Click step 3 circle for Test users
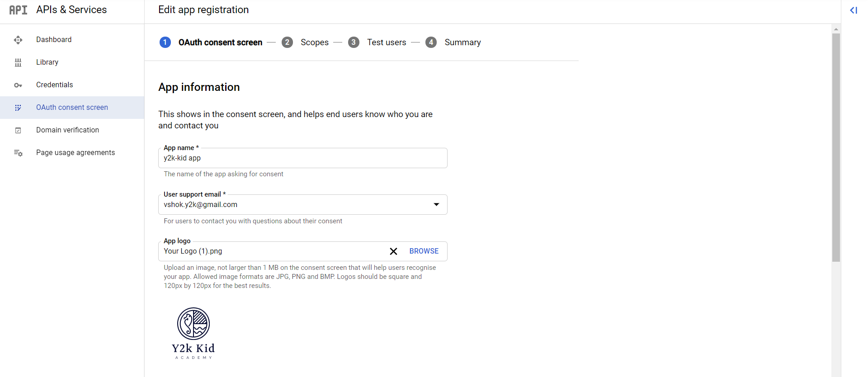The width and height of the screenshot is (868, 377). tap(354, 42)
